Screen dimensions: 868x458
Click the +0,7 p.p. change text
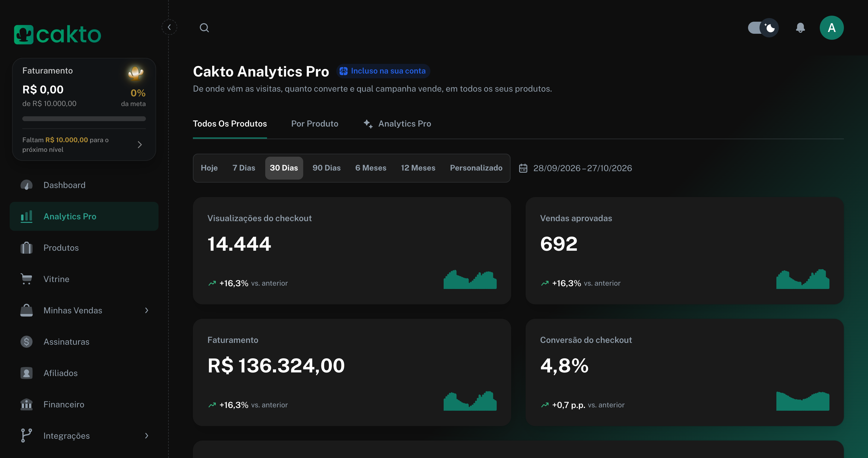click(x=568, y=405)
